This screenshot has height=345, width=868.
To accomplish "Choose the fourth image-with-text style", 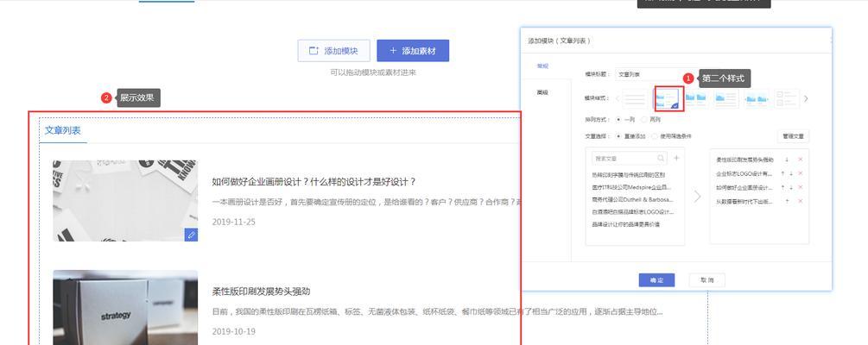I will (726, 99).
